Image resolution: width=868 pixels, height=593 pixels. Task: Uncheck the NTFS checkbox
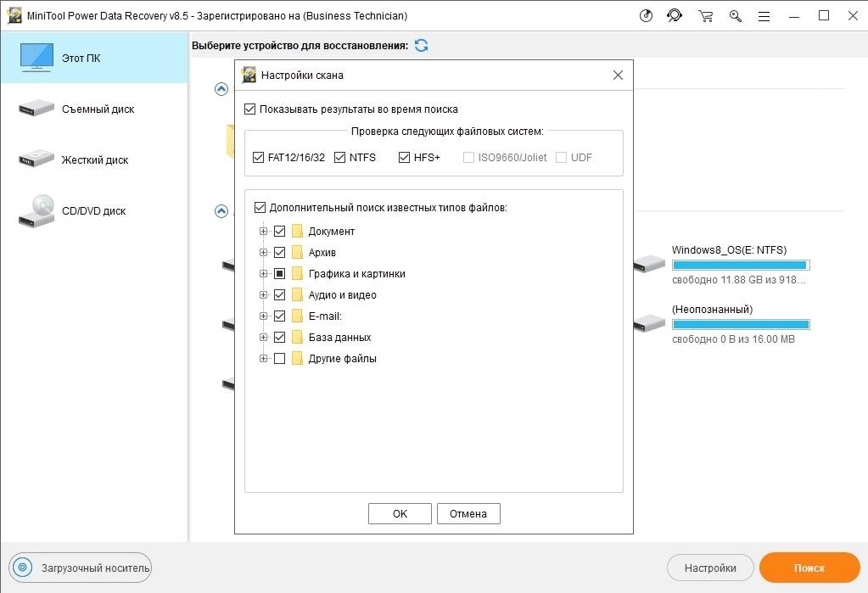340,157
